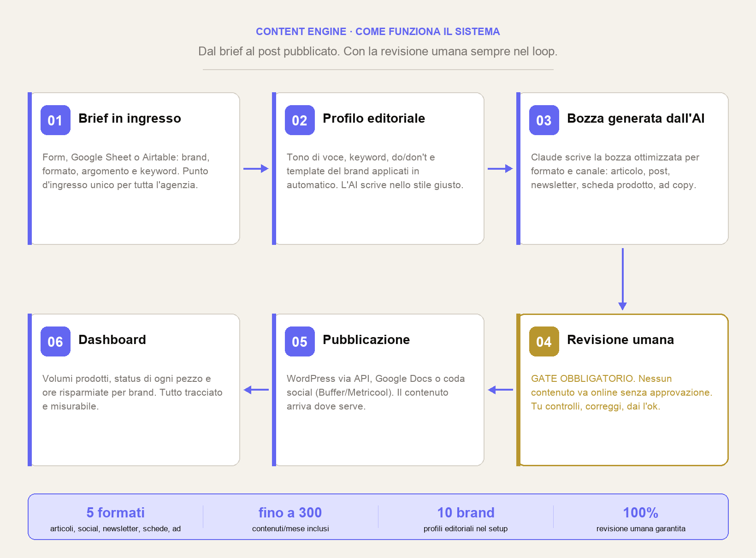Click description starting 'Volumi prodotti, status'

click(x=132, y=392)
